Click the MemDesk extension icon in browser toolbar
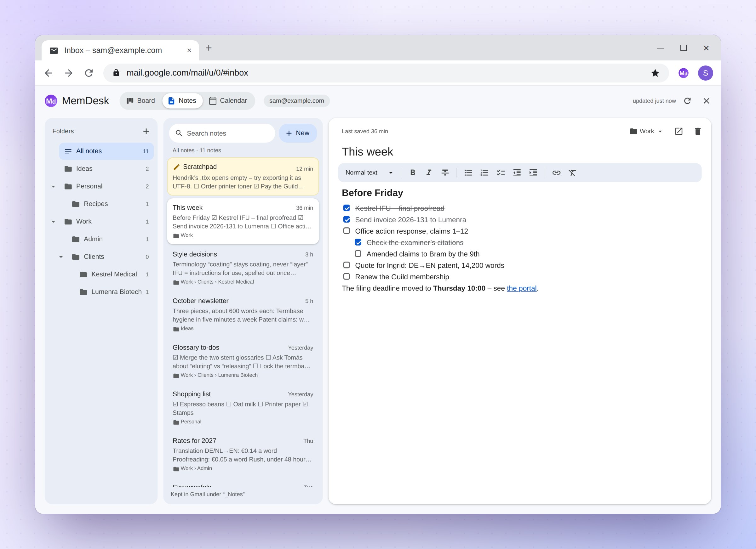The image size is (756, 549). (x=683, y=73)
